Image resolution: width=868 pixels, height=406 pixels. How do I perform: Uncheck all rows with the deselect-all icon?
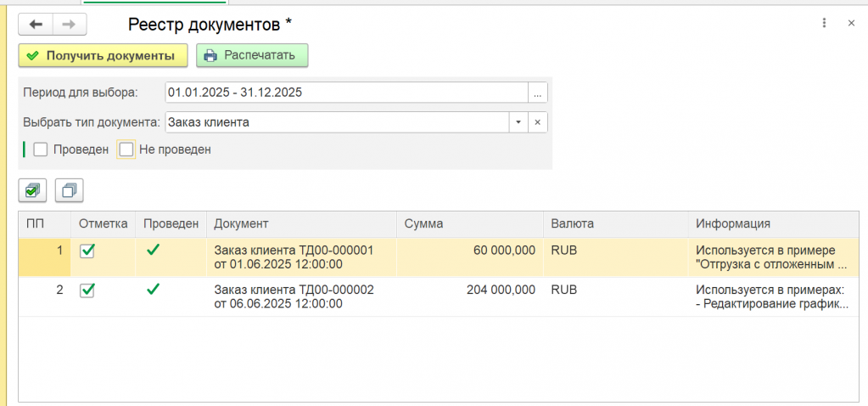tap(70, 190)
